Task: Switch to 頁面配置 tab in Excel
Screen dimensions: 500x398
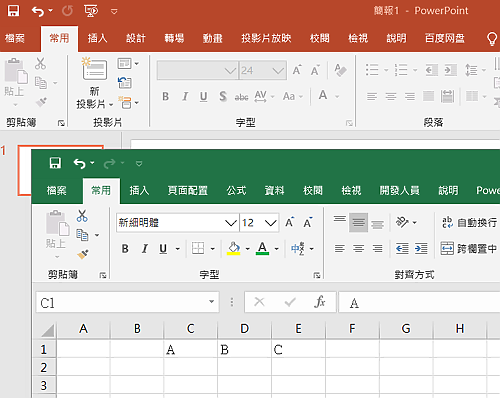Action: 188,191
